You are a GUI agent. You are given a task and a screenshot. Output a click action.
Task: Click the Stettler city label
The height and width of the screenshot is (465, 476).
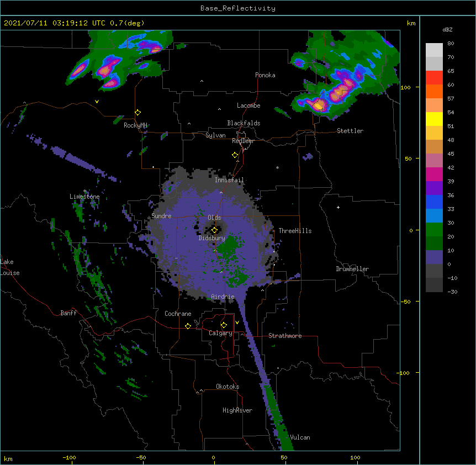(x=350, y=131)
